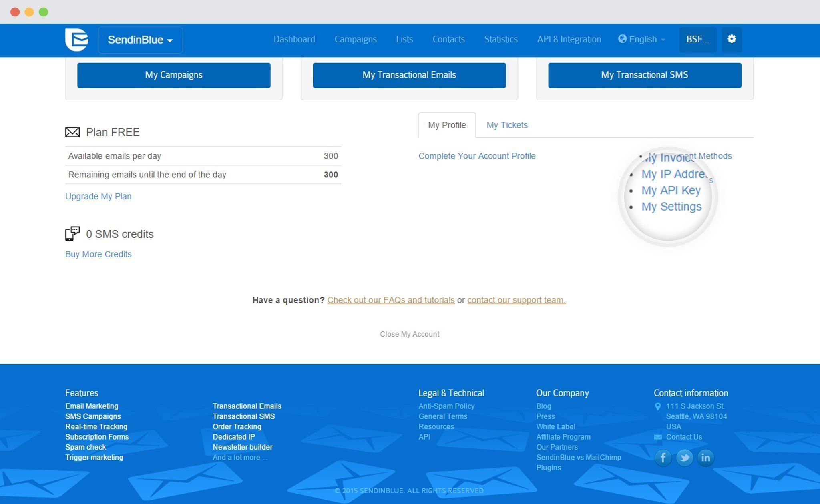Click the SMS credits phone icon
This screenshot has height=504, width=820.
(72, 234)
